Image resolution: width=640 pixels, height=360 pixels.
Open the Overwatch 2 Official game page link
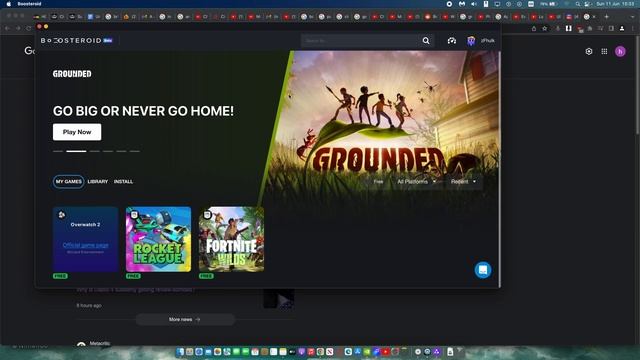click(x=85, y=245)
